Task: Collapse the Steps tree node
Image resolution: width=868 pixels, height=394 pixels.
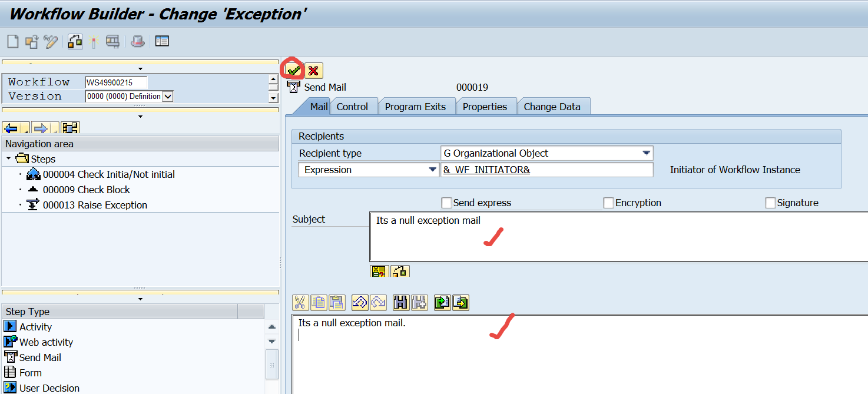Action: click(x=8, y=158)
